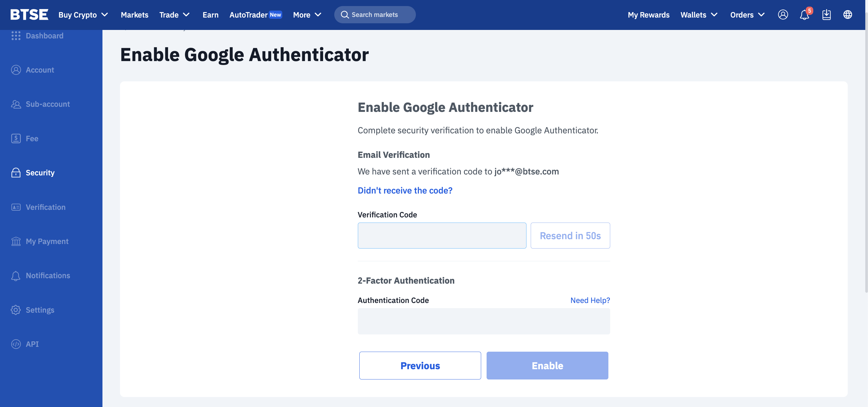Open the Wallets dropdown
The width and height of the screenshot is (868, 407).
tap(698, 15)
